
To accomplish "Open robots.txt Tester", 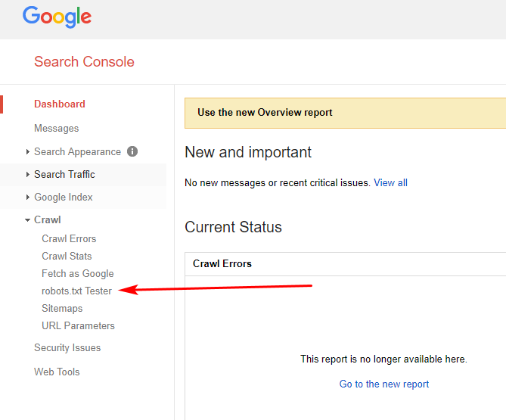I will [77, 291].
